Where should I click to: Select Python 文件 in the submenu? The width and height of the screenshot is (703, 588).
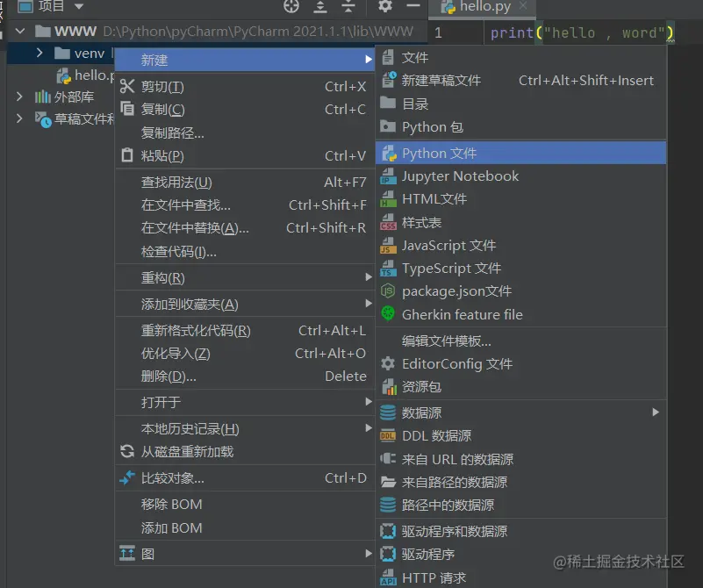pyautogui.click(x=521, y=153)
